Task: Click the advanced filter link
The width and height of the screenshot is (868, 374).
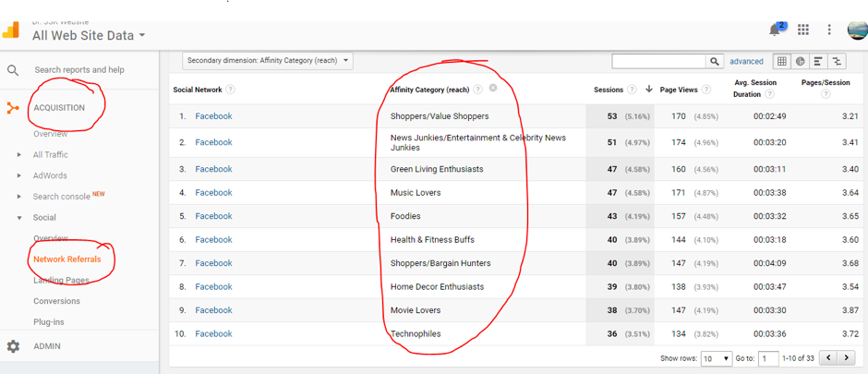Action: pyautogui.click(x=746, y=62)
